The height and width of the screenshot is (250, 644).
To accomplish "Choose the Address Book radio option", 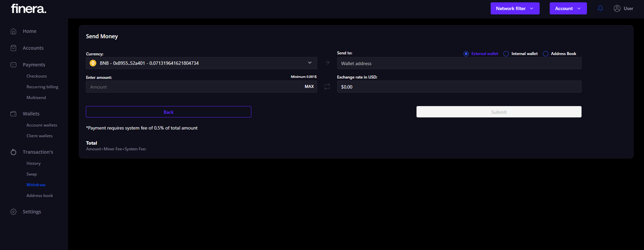I will (546, 54).
